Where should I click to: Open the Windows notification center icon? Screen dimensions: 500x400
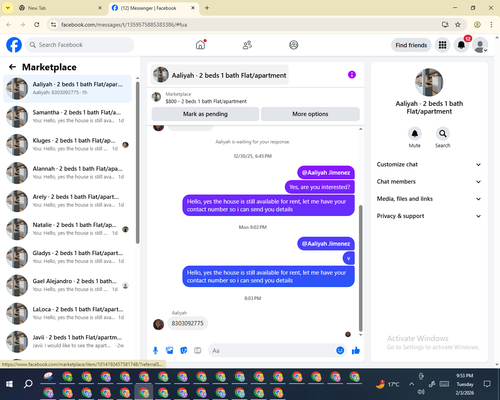coord(487,384)
